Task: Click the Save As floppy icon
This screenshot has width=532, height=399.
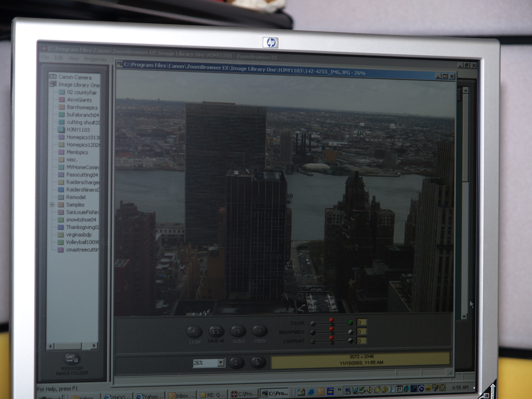Action: pos(216,331)
